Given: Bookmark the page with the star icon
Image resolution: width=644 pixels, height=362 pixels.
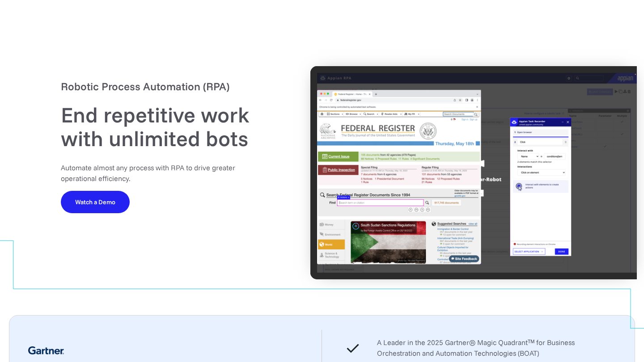Looking at the screenshot, I should pos(460,100).
